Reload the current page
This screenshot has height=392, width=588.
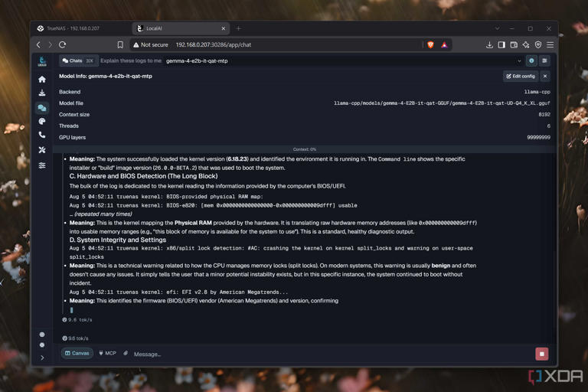[63, 44]
